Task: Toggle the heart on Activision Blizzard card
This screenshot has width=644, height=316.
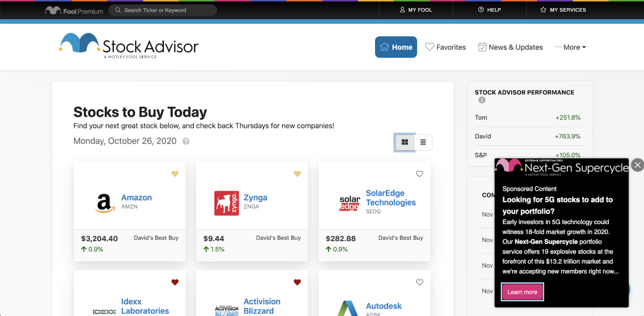Action: pyautogui.click(x=297, y=282)
